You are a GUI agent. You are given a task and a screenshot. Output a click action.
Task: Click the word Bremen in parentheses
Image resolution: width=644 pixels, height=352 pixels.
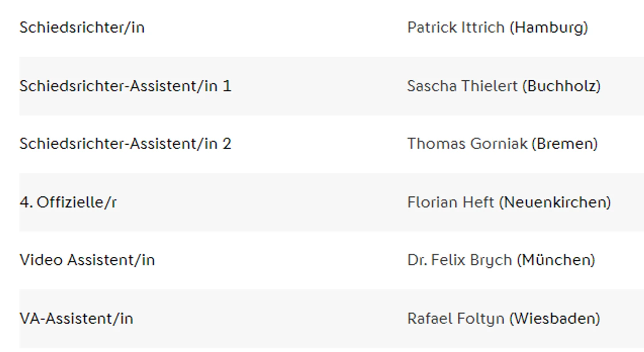click(x=565, y=143)
